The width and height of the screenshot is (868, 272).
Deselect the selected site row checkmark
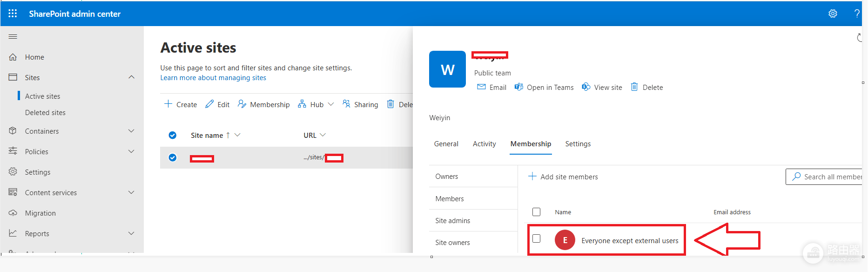click(x=173, y=157)
